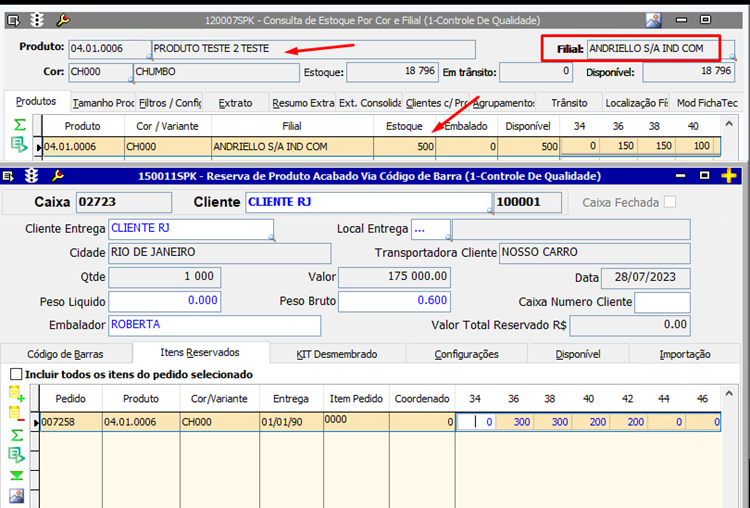
Task: Click the picture icon in the Consulta de Estoque title bar
Action: click(654, 19)
